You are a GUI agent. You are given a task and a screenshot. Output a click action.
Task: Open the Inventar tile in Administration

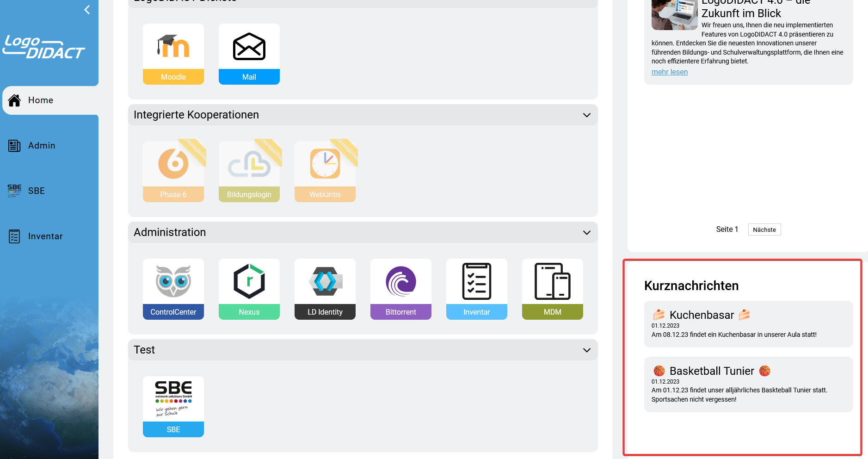pos(477,289)
